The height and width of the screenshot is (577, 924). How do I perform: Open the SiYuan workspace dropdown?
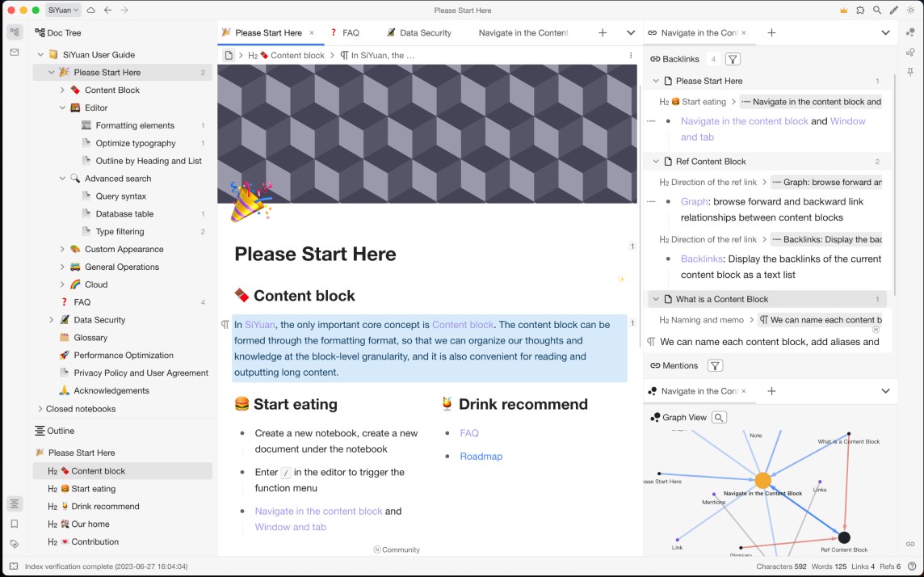tap(63, 11)
